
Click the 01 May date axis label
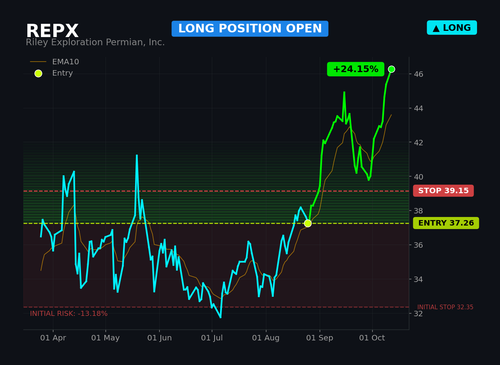point(105,338)
